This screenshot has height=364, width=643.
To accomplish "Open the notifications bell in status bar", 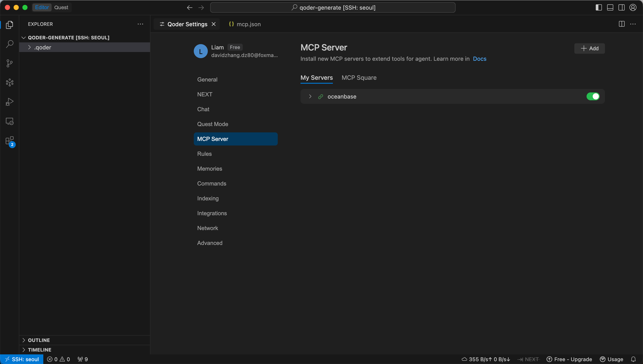I will pos(633,359).
